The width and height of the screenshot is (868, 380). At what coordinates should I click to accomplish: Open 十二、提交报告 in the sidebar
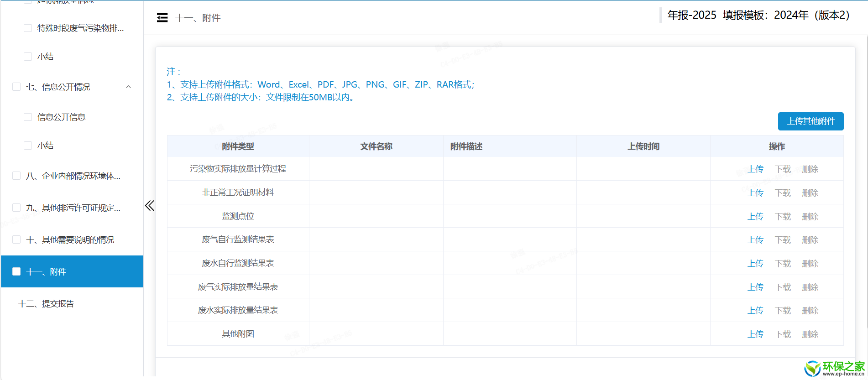[46, 304]
